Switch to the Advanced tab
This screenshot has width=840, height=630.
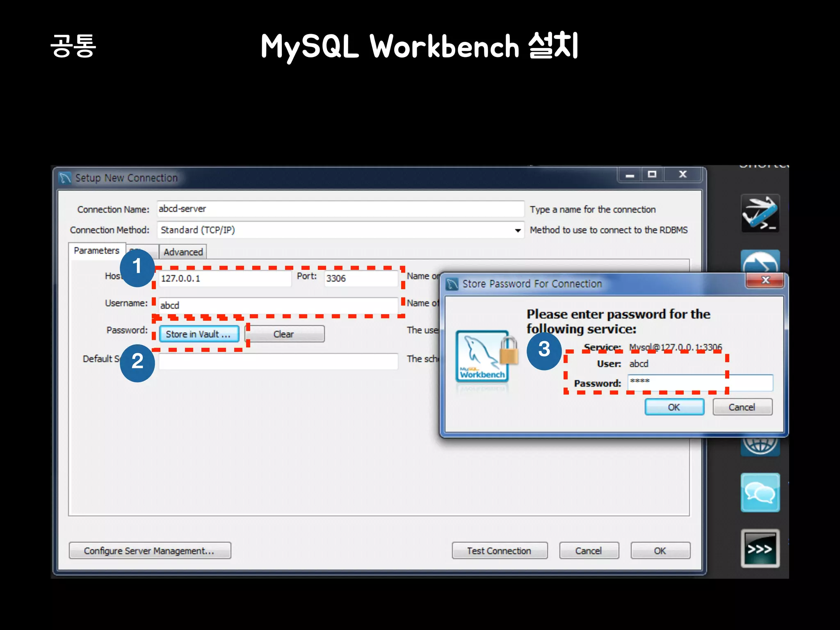coord(183,252)
